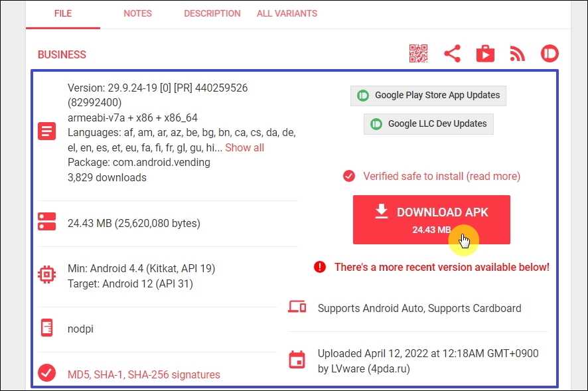Image resolution: width=588 pixels, height=391 pixels.
Task: Click the version details document icon
Action: pyautogui.click(x=47, y=131)
